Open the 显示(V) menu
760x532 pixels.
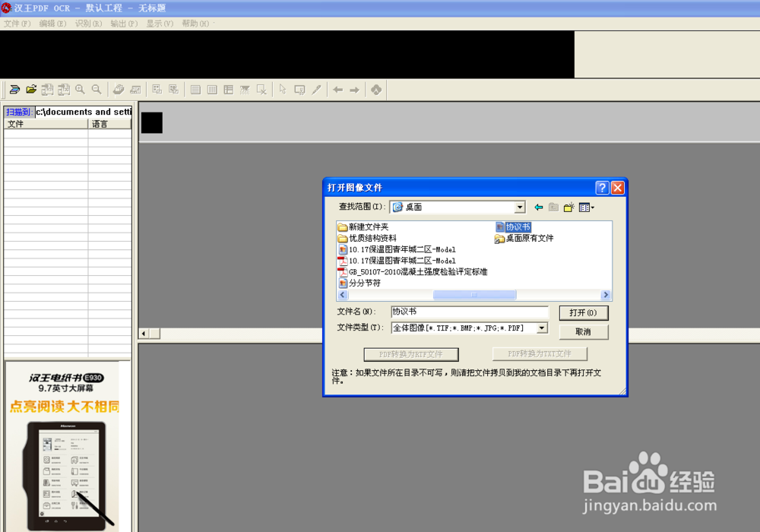tap(160, 24)
